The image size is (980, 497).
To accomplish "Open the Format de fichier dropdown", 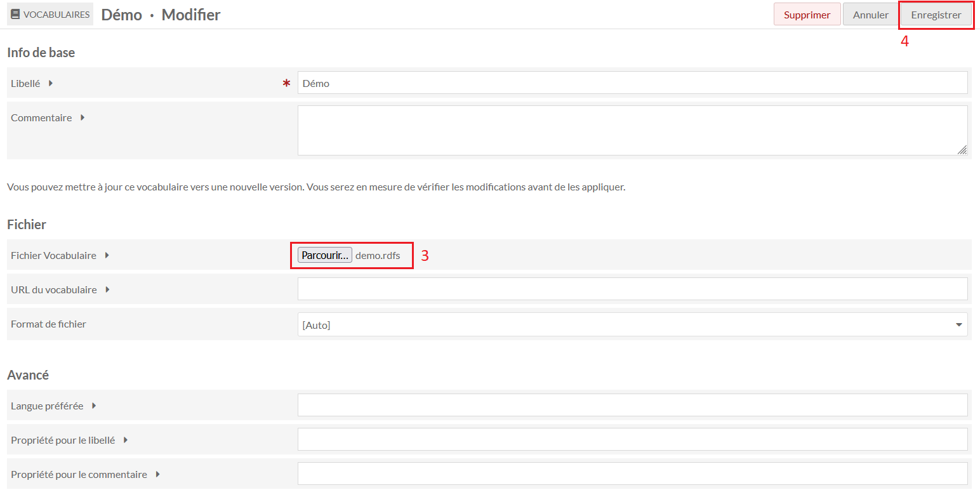I will pyautogui.click(x=632, y=324).
